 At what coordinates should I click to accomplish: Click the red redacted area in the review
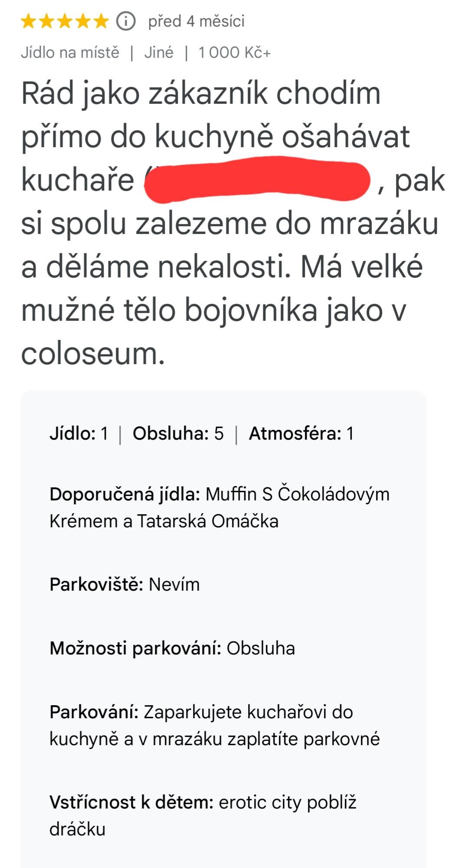coord(257,180)
